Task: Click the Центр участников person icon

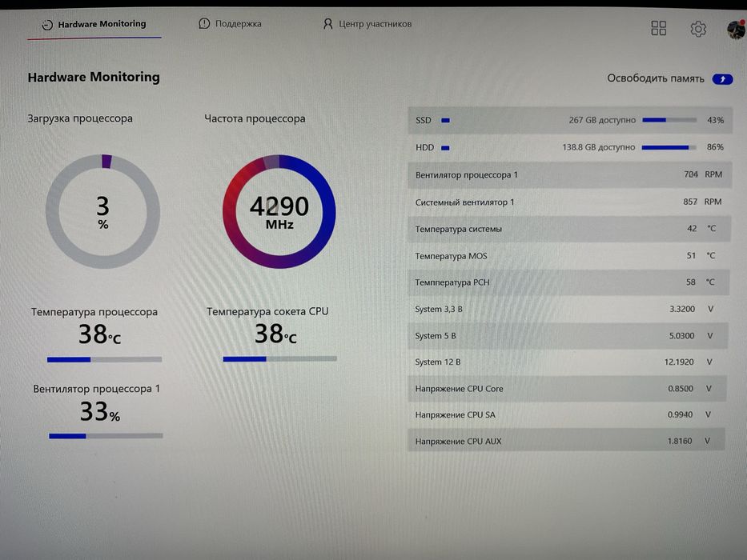Action: (x=327, y=24)
